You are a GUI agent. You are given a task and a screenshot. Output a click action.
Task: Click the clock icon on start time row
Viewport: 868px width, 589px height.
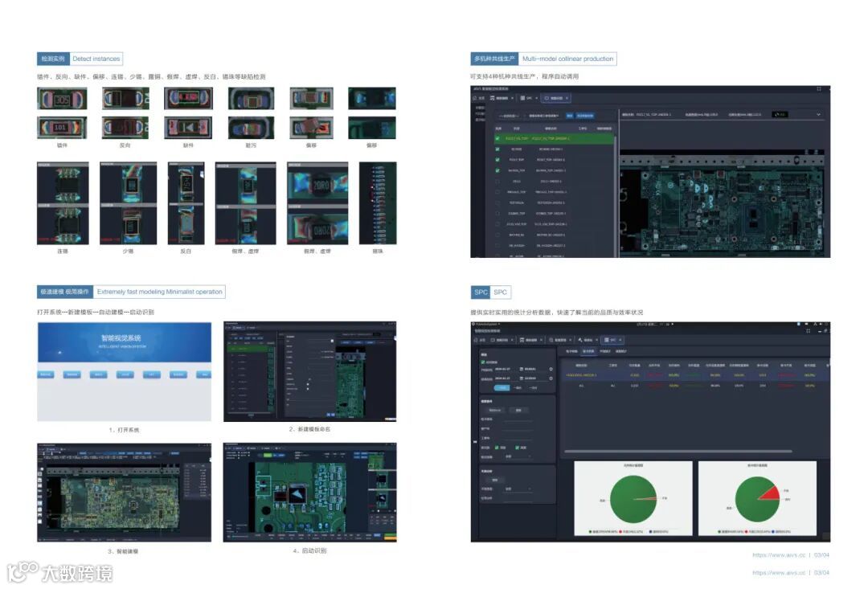tap(551, 370)
